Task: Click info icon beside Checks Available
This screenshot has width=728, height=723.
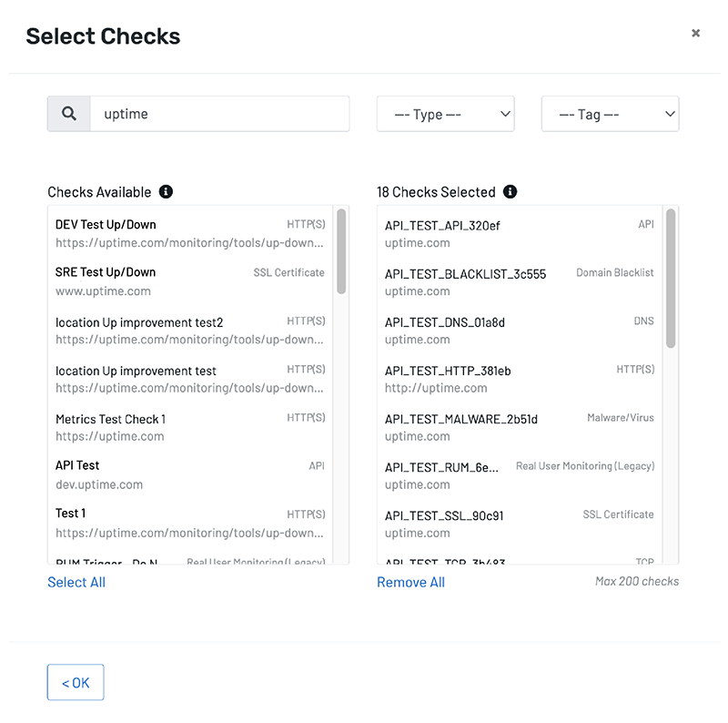Action: tap(166, 191)
